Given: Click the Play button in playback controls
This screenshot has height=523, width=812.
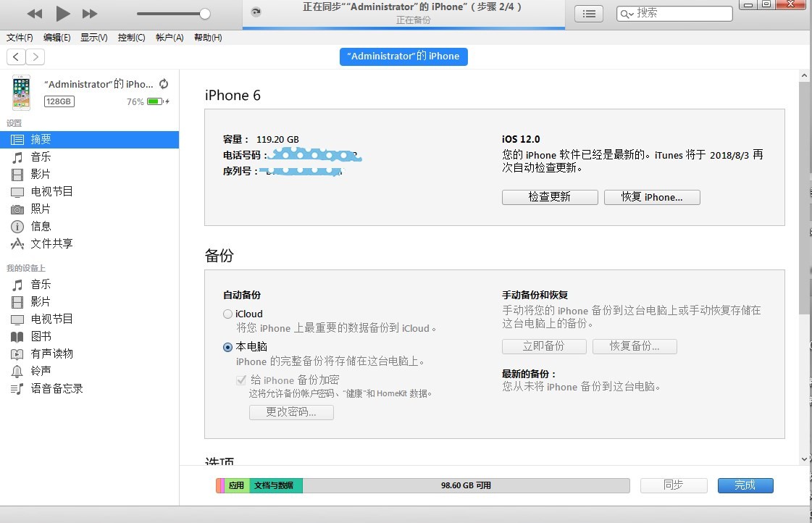Looking at the screenshot, I should (x=63, y=14).
